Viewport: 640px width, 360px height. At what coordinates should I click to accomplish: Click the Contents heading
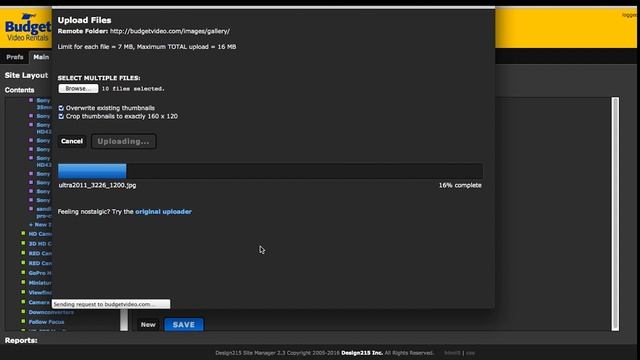pyautogui.click(x=20, y=90)
